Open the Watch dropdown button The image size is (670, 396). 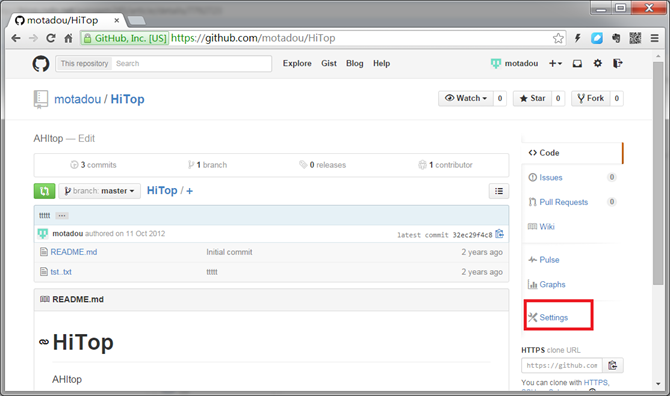[x=466, y=98]
